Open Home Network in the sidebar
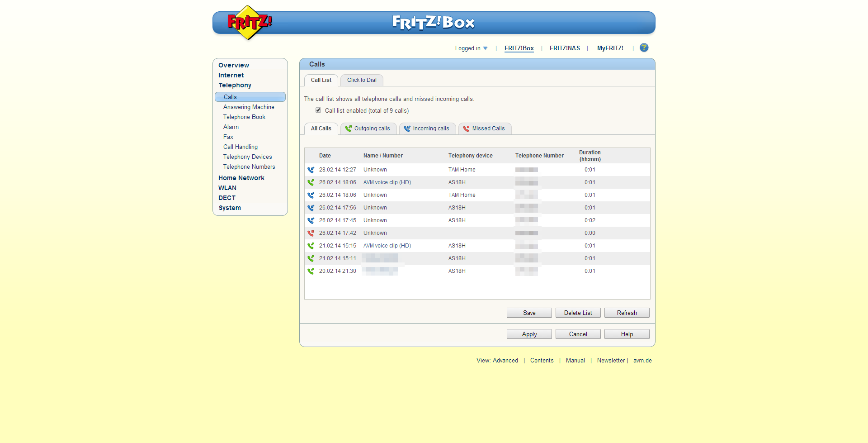The height and width of the screenshot is (443, 868). pyautogui.click(x=241, y=178)
